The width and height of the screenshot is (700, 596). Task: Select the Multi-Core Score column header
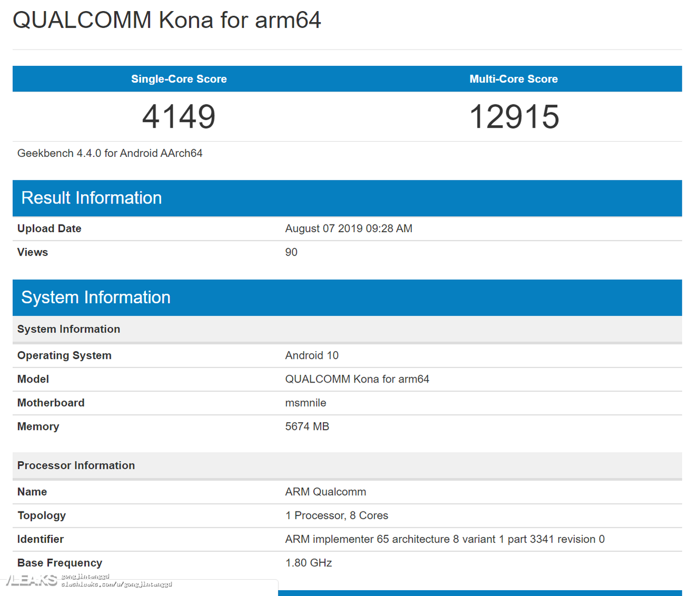click(x=513, y=79)
